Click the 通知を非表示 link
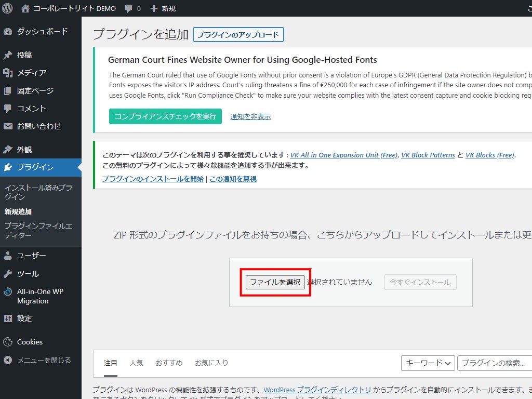 tap(250, 116)
